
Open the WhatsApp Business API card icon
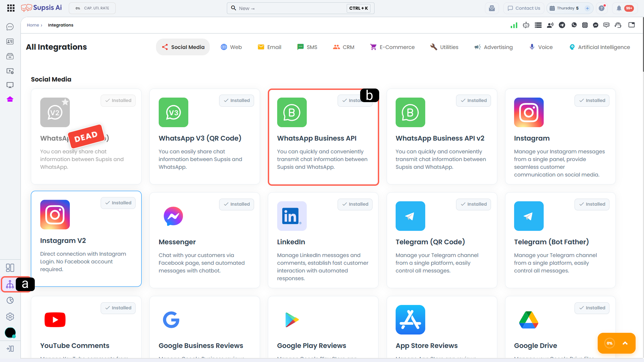pyautogui.click(x=292, y=112)
